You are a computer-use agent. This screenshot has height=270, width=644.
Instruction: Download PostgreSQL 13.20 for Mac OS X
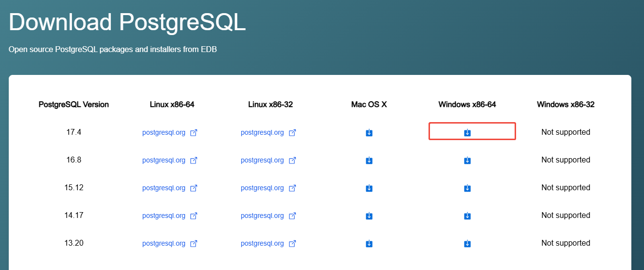coord(369,243)
